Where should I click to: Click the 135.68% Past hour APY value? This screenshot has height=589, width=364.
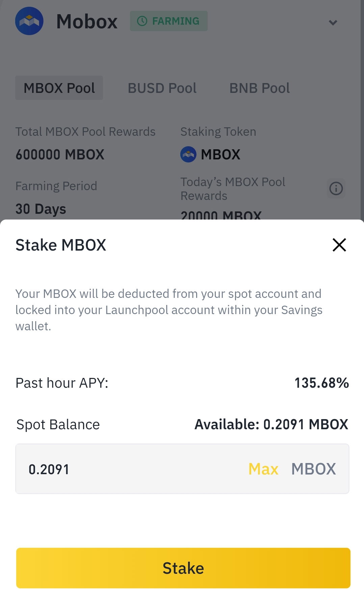point(322,383)
